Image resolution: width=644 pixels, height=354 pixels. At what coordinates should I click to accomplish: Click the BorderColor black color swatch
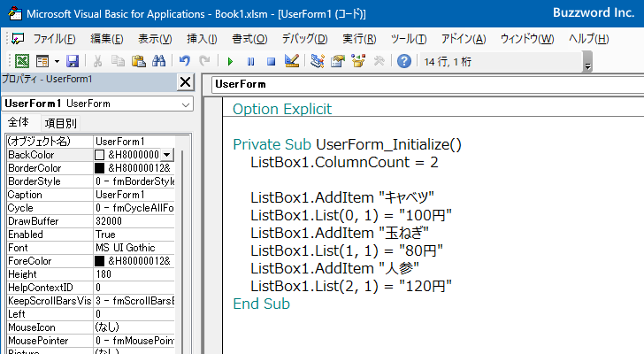pos(100,168)
